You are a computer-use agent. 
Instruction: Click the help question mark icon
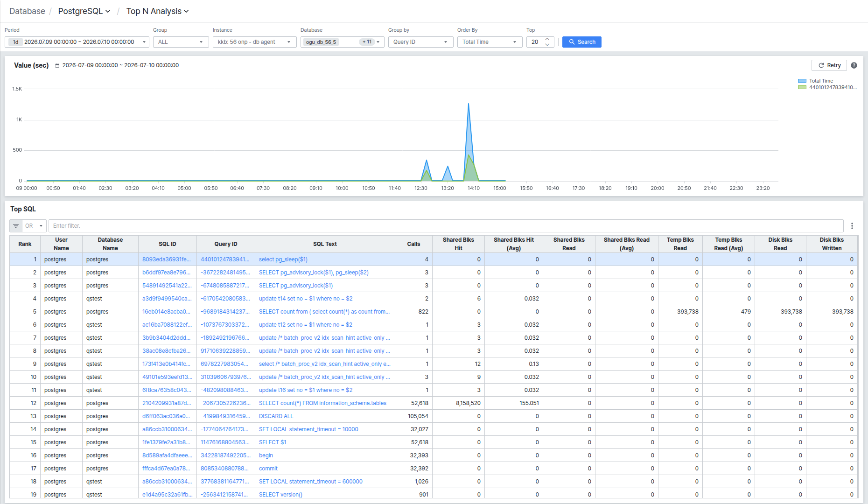coord(854,65)
